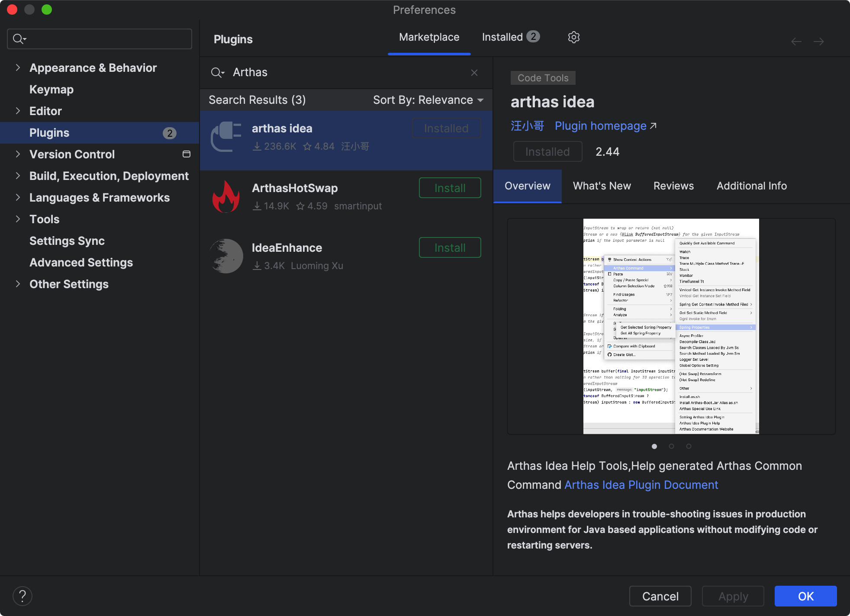Viewport: 850px width, 616px height.
Task: Open the Sort By Relevance dropdown
Action: 428,100
